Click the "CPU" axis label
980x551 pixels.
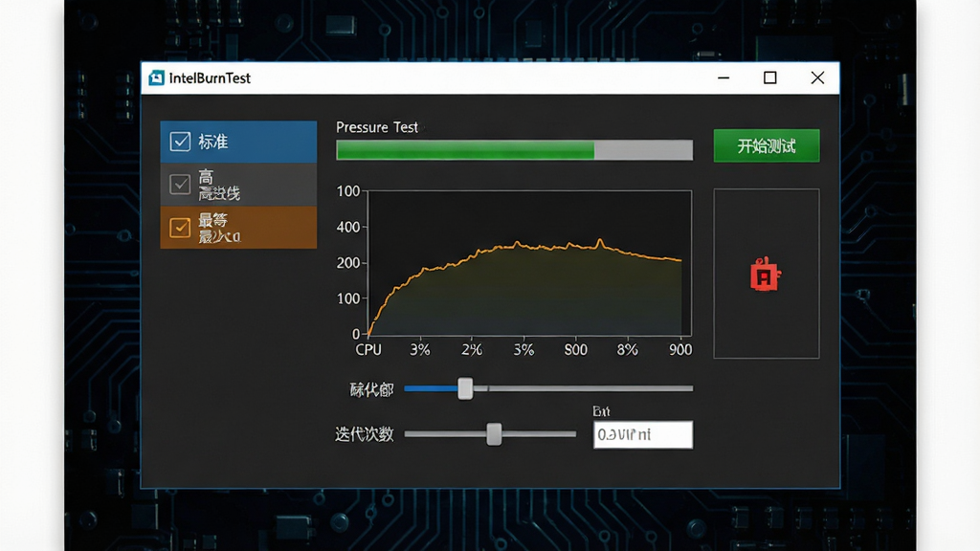(368, 350)
